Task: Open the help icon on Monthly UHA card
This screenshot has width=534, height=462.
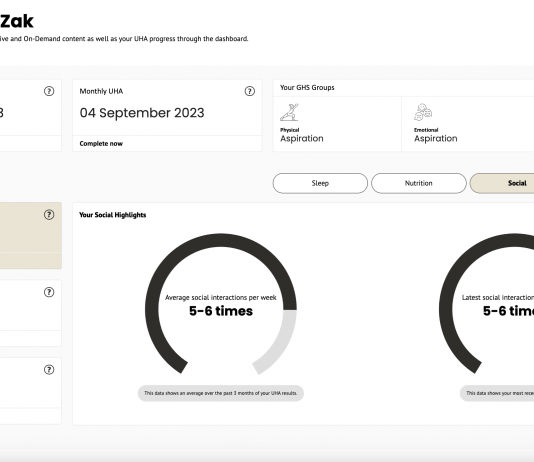Action: [x=250, y=91]
